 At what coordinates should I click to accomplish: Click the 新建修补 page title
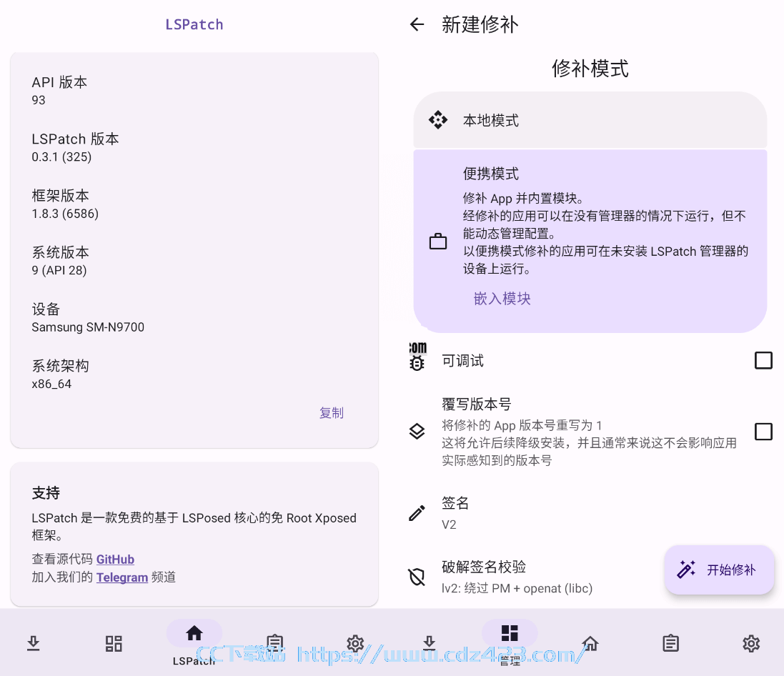pyautogui.click(x=480, y=24)
